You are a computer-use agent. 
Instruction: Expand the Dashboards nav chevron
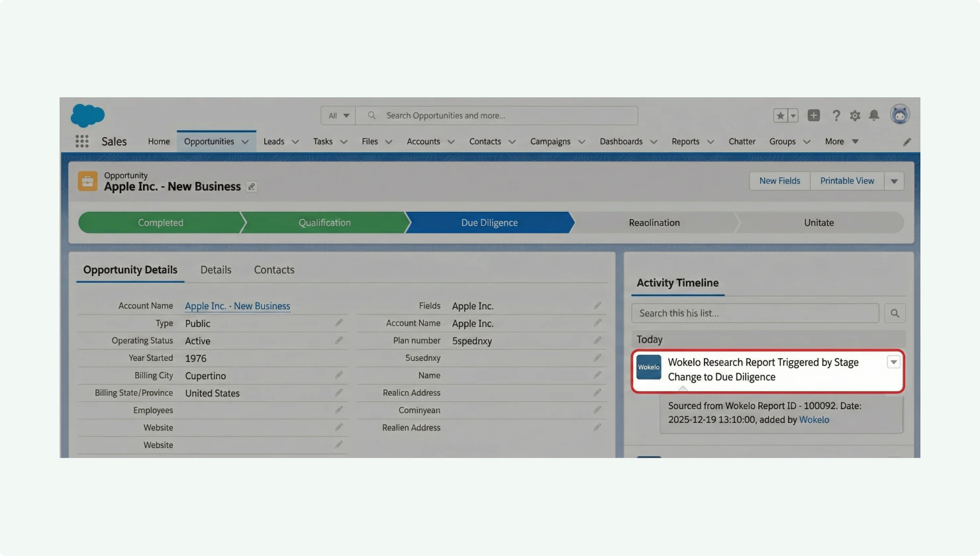[654, 142]
